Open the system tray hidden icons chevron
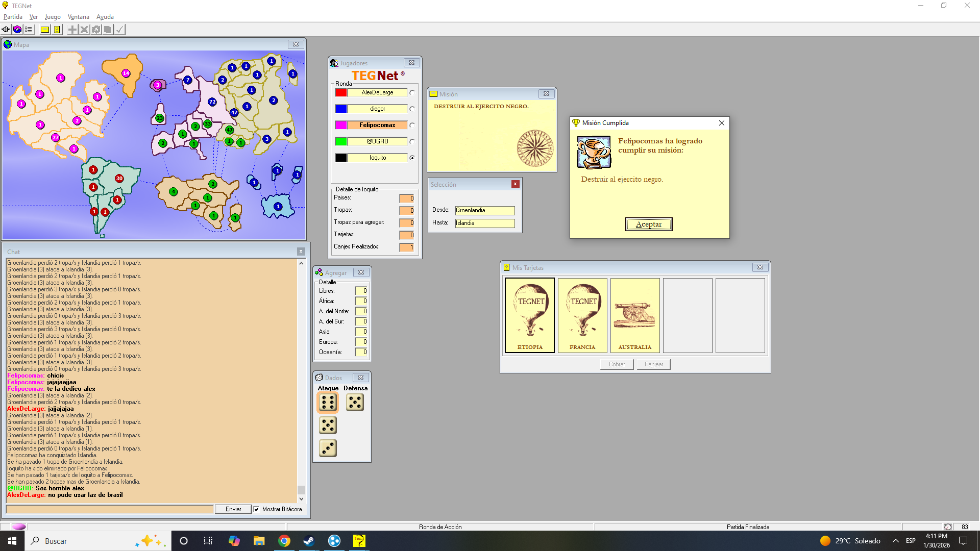The image size is (980, 551). pos(895,541)
